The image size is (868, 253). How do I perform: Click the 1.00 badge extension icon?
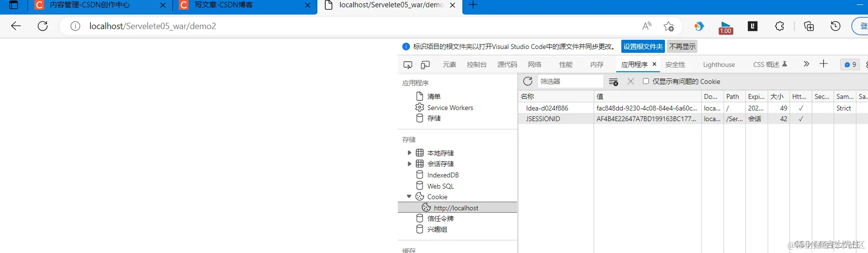pos(726,28)
